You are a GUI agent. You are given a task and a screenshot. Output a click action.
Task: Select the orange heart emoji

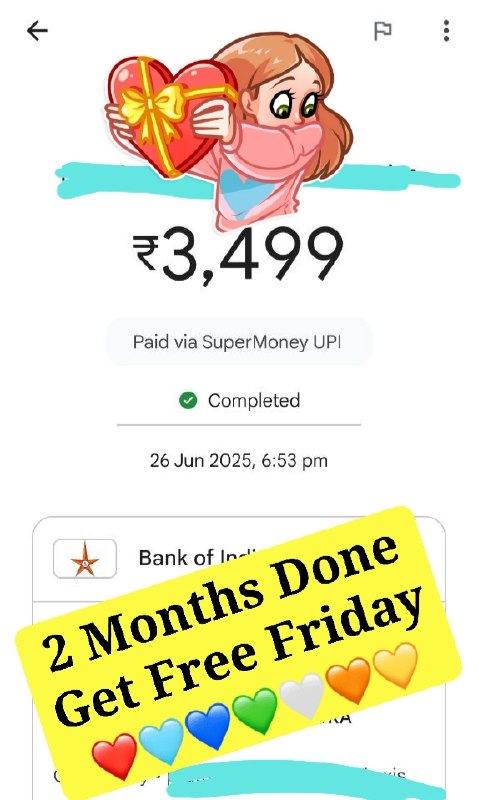coord(348,680)
